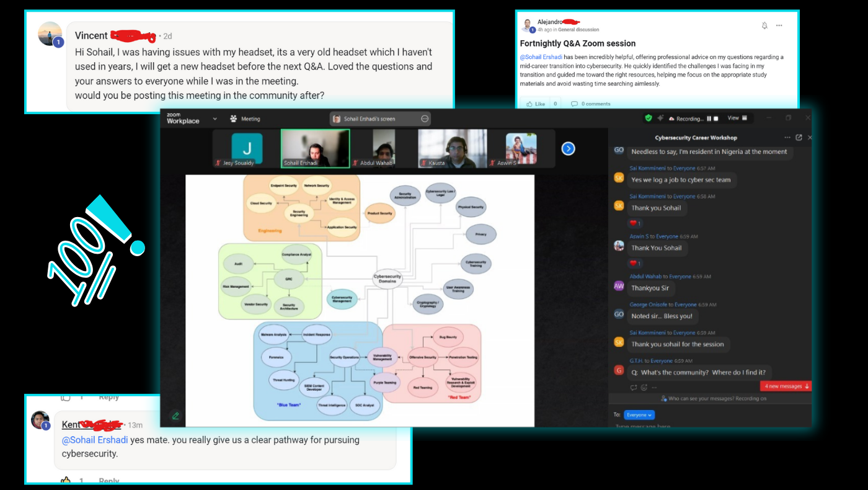Pop out the Zoom chat panel
The image size is (868, 490).
point(799,138)
